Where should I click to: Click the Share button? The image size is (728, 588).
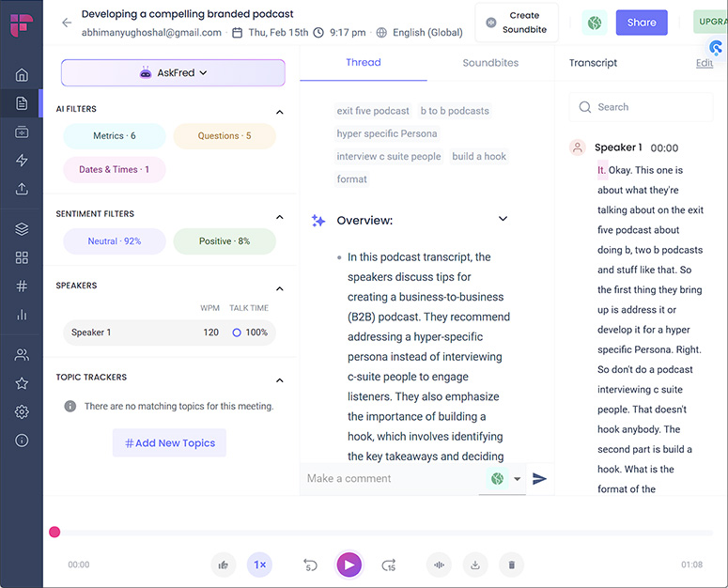coord(642,23)
